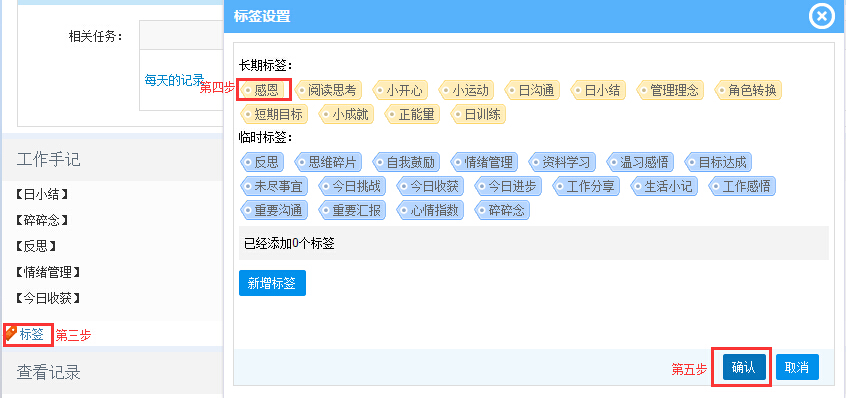Add the 自我鼓励 tag

coord(406,162)
